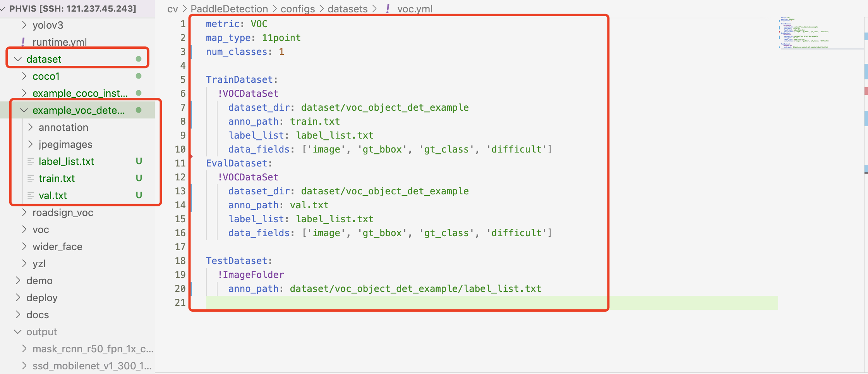Viewport: 868px width, 374px height.
Task: Expand mask_rcnn_r50_fpn_1x_c... folder
Action: (x=24, y=349)
